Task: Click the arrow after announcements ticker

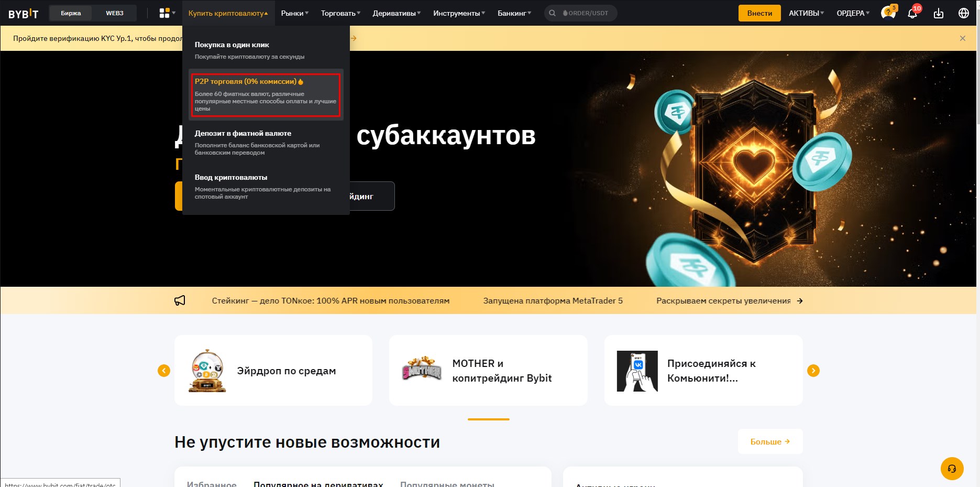Action: (799, 301)
